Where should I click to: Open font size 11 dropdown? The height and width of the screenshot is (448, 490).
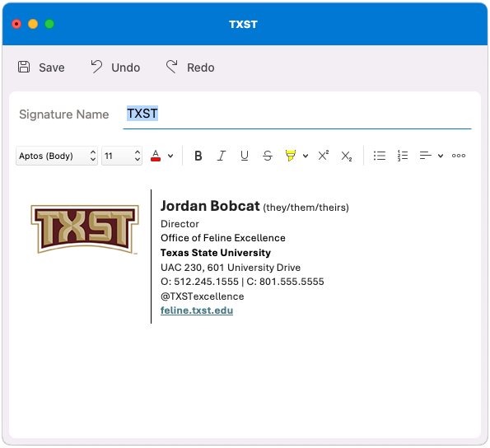pos(122,156)
